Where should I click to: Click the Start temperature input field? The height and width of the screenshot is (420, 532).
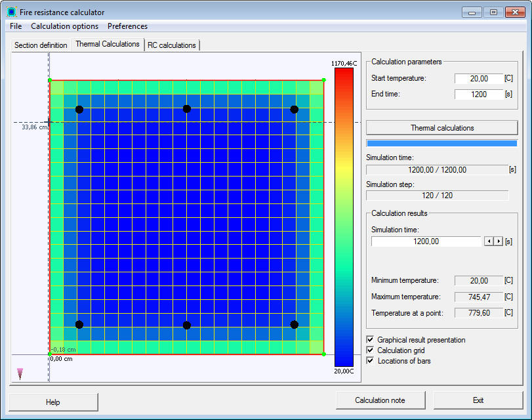click(x=478, y=79)
